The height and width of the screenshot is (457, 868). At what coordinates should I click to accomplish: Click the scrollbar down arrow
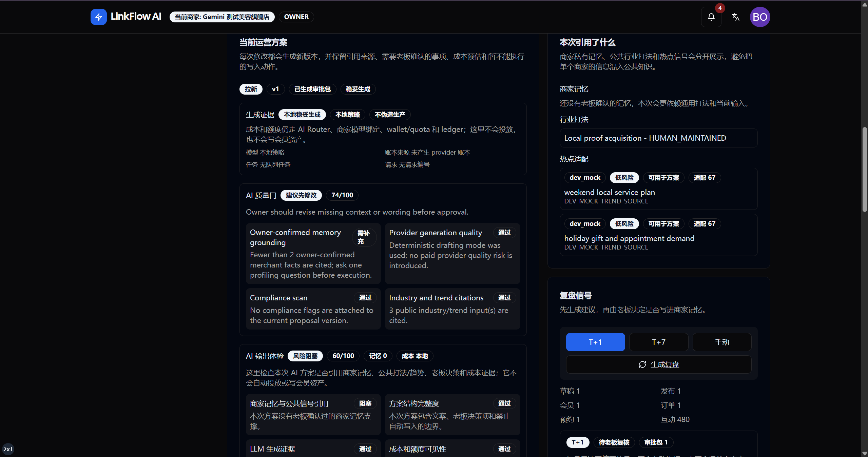point(865,453)
